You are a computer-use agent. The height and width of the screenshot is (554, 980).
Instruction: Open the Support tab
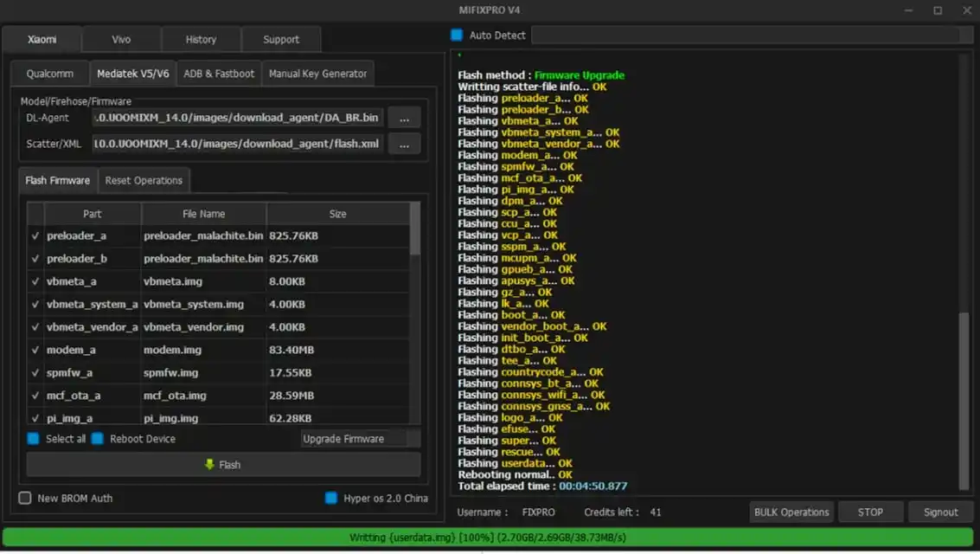[280, 39]
